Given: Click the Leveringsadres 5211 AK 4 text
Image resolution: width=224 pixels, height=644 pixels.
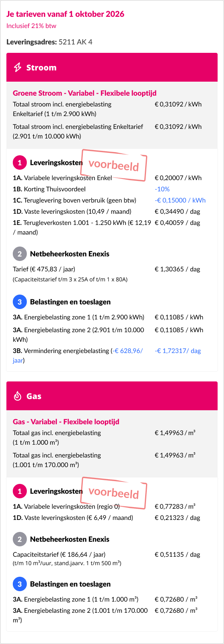Looking at the screenshot, I should click(x=49, y=42).
